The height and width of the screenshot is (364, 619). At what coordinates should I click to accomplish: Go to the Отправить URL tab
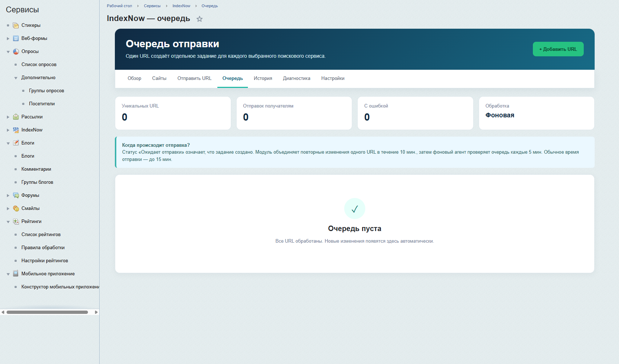click(x=194, y=78)
